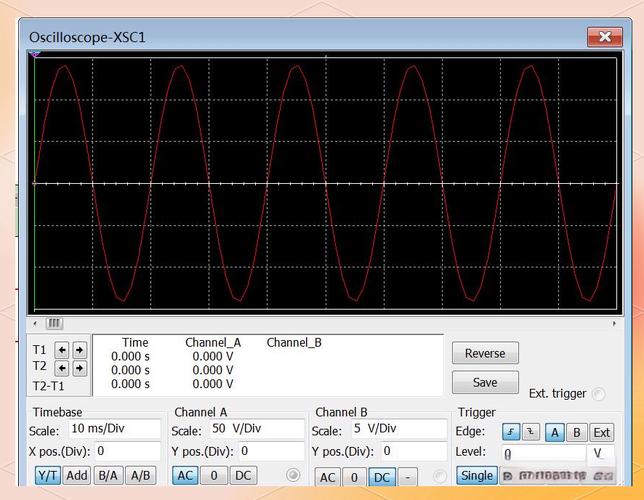
Task: Choose Single trigger mode
Action: pyautogui.click(x=477, y=476)
